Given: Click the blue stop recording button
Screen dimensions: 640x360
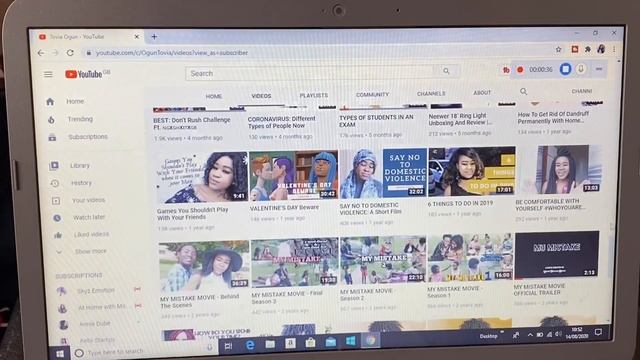Looking at the screenshot, I should pyautogui.click(x=565, y=69).
